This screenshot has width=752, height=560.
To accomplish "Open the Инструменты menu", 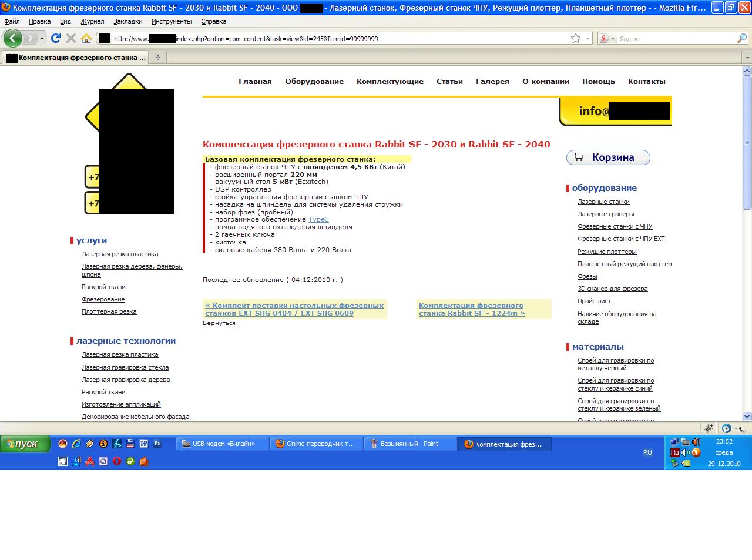I will pyautogui.click(x=172, y=21).
